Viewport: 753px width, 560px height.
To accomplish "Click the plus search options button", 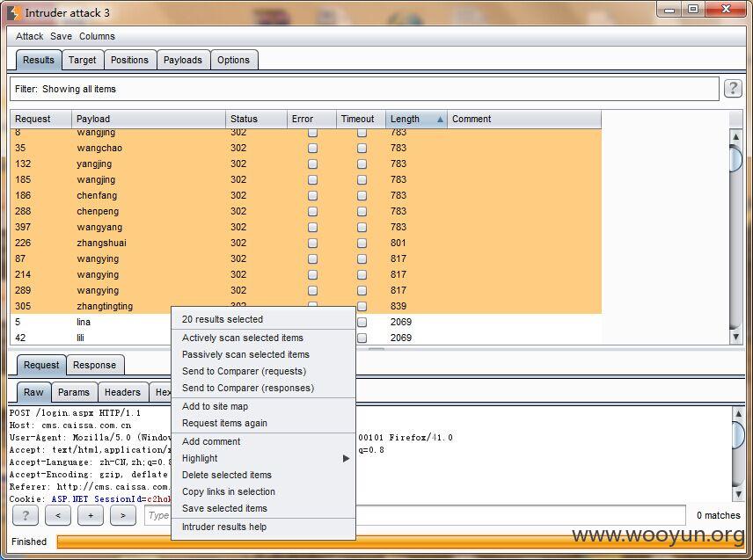I will [91, 515].
